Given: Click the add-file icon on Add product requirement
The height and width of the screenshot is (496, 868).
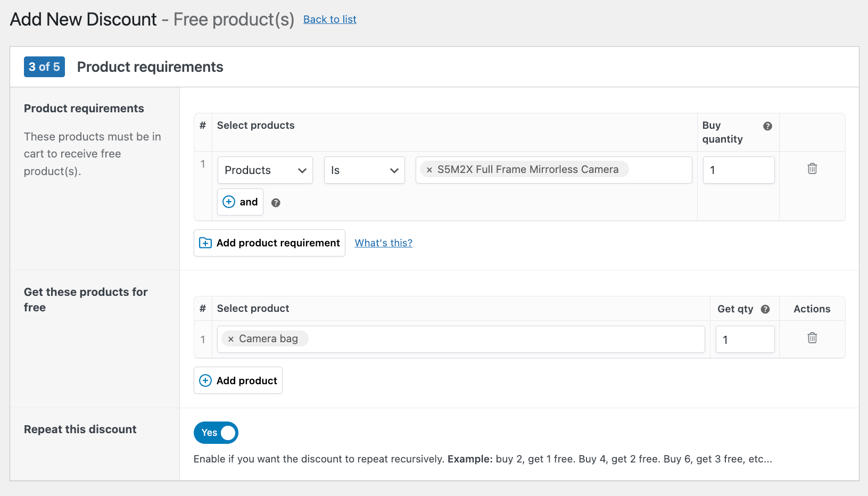Looking at the screenshot, I should 205,243.
